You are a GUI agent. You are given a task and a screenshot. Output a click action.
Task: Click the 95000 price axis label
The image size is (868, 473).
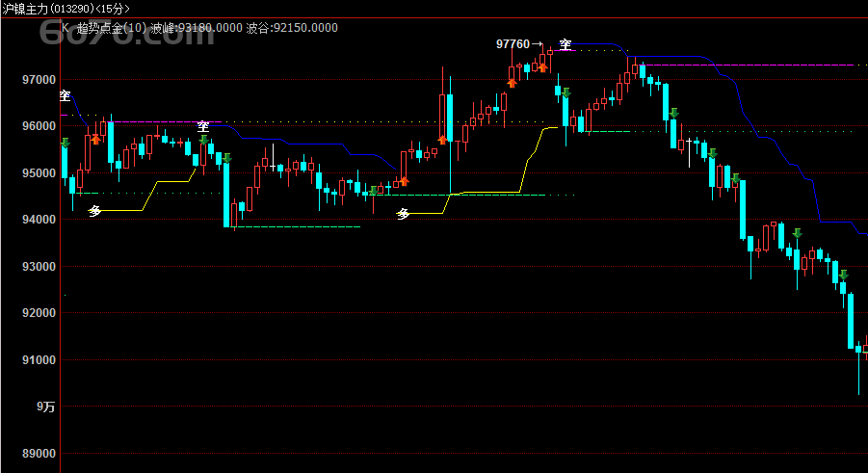pyautogui.click(x=39, y=173)
